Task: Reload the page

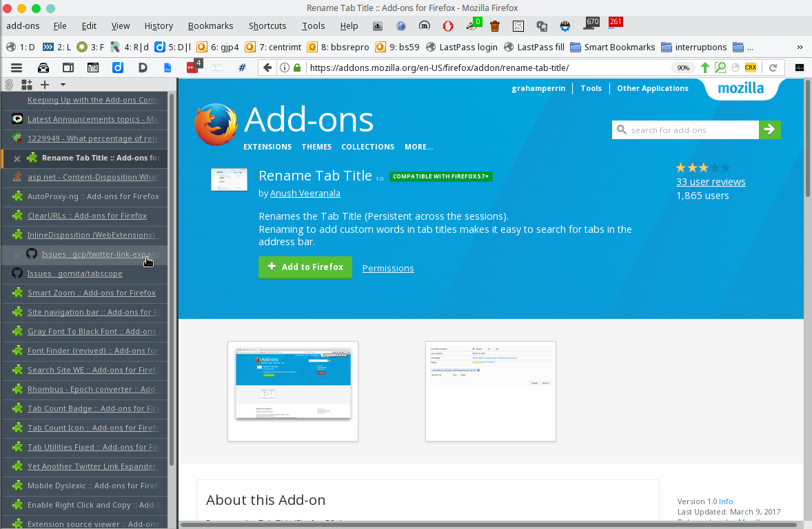Action: [773, 68]
